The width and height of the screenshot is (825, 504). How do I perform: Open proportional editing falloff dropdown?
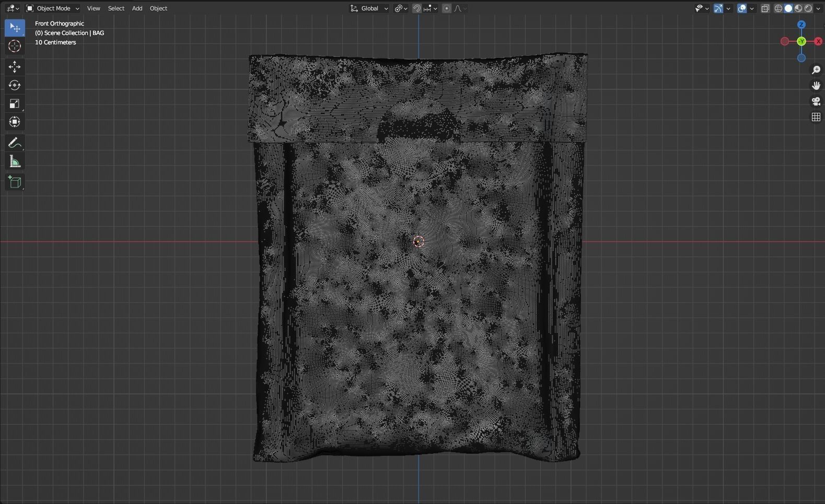point(460,8)
